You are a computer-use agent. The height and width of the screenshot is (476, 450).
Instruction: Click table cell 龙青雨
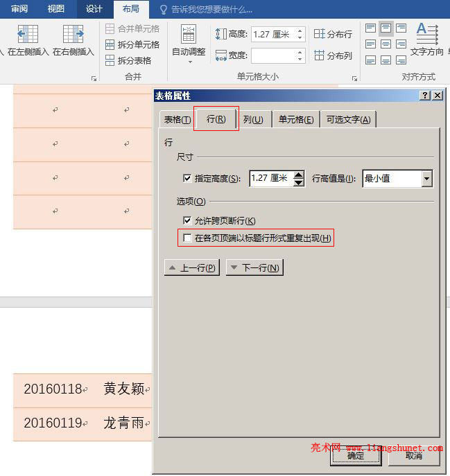pyautogui.click(x=126, y=423)
